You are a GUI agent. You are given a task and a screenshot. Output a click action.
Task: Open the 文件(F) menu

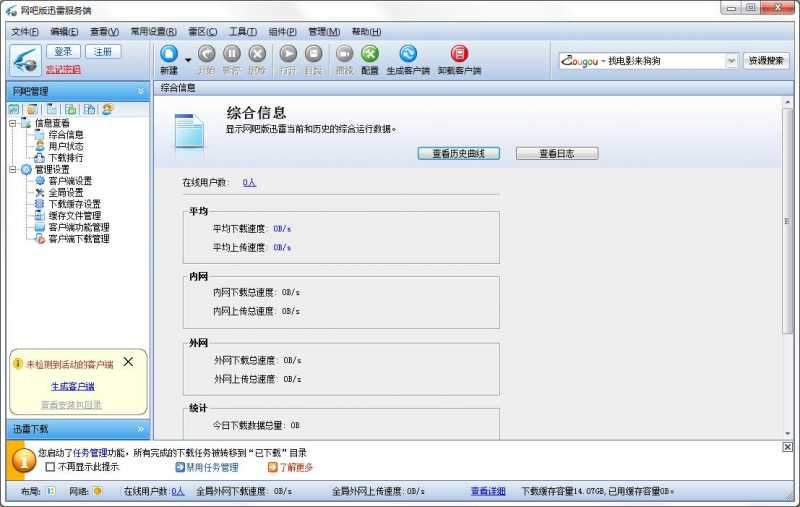[x=24, y=32]
